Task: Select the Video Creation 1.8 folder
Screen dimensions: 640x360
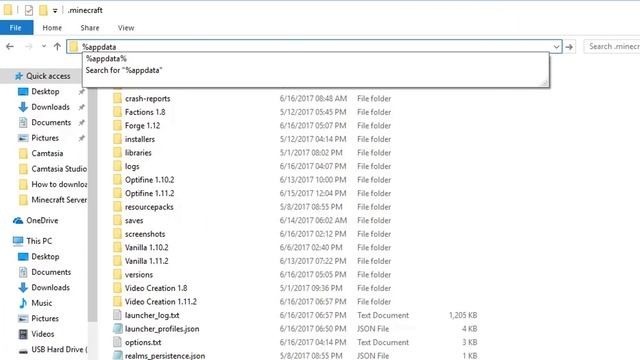Action: pos(156,288)
